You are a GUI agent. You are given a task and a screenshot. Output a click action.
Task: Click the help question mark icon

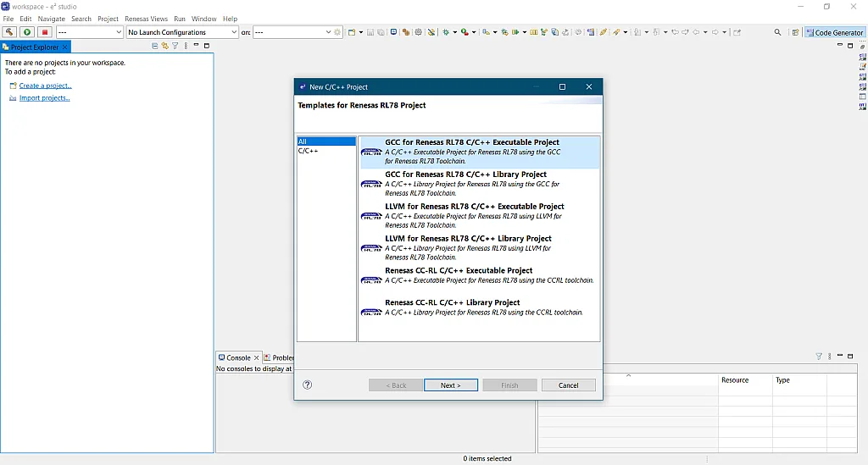[307, 385]
